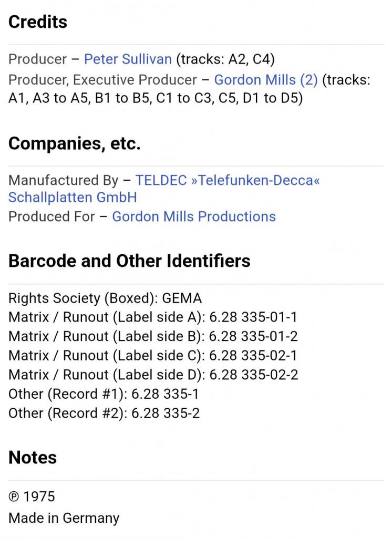Click the Manufactured By label text

click(x=63, y=181)
